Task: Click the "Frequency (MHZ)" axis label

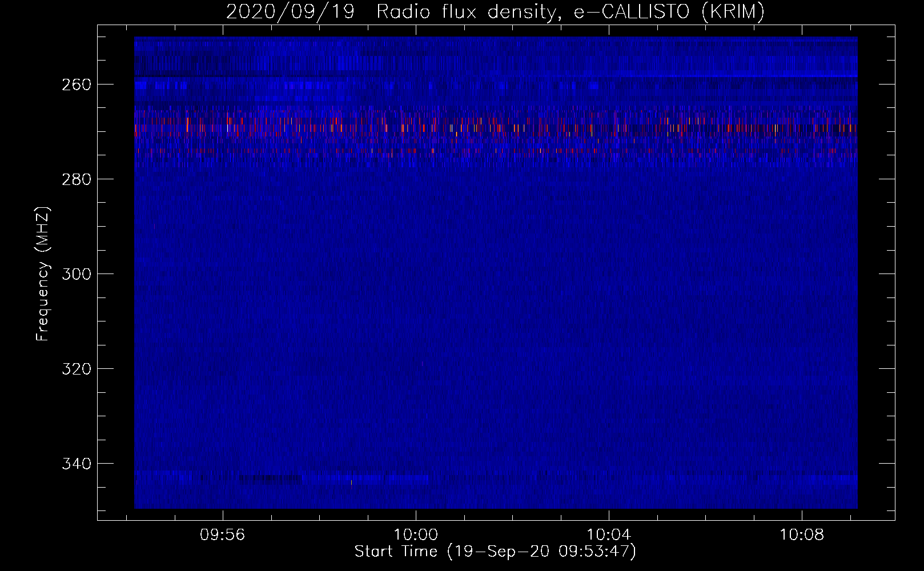Action: click(x=43, y=274)
